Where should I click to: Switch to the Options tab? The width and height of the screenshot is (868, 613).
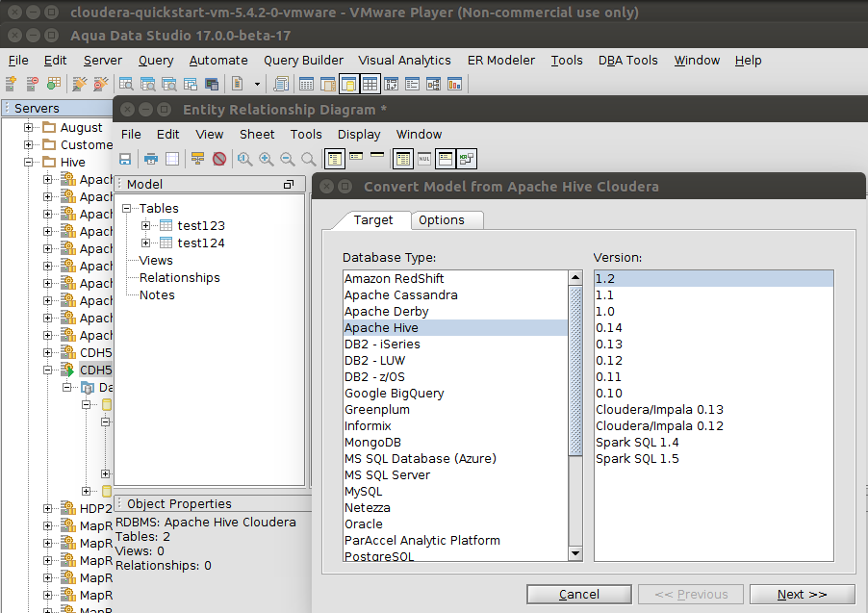442,220
